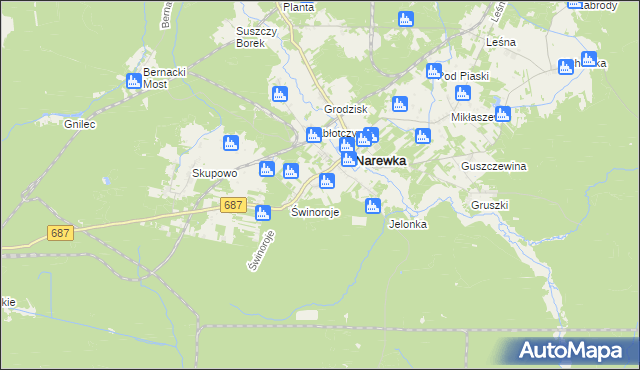Click the Suszczy Borek label
This screenshot has width=640, height=370.
256,37
